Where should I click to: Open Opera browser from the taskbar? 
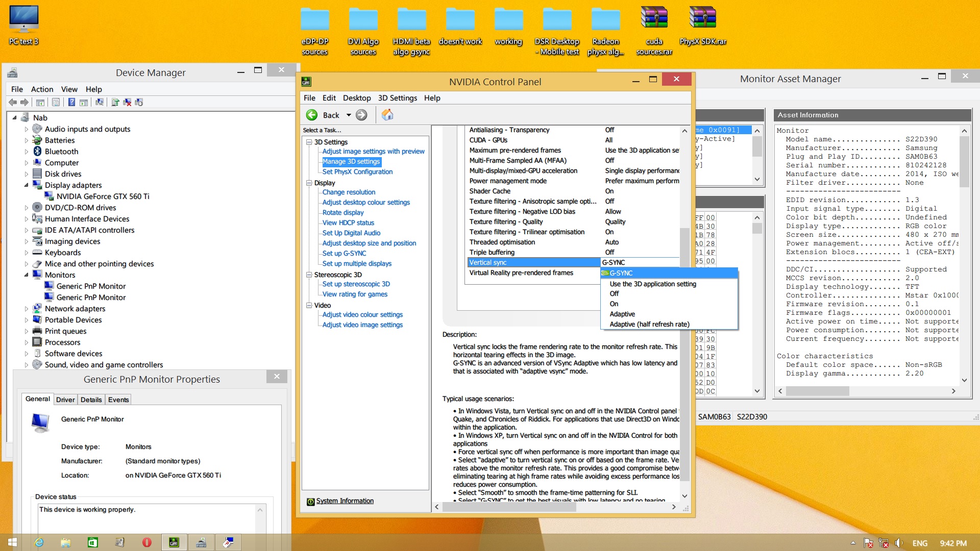coord(146,542)
